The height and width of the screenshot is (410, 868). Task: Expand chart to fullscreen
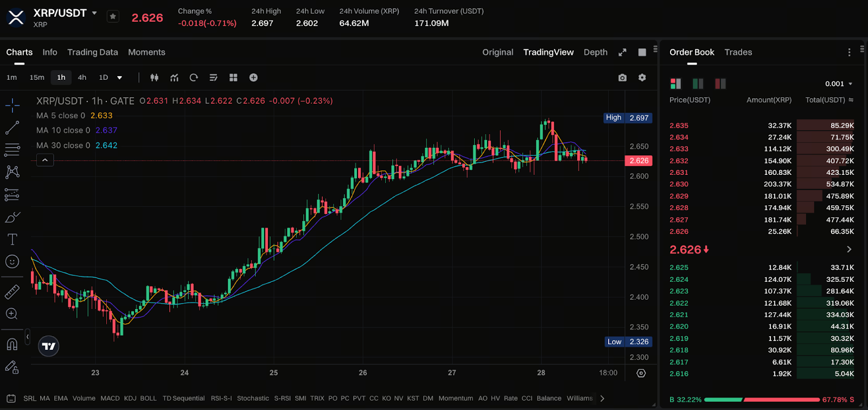pos(622,52)
